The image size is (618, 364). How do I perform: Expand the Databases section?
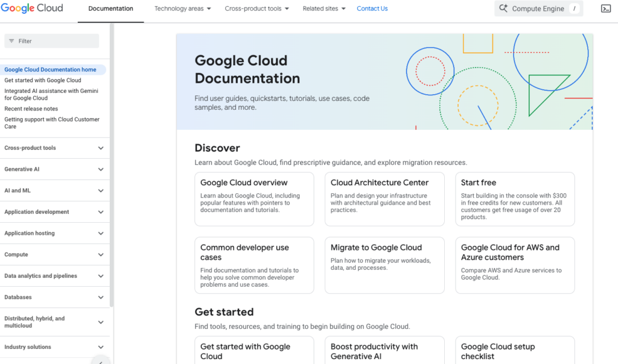[x=54, y=297]
